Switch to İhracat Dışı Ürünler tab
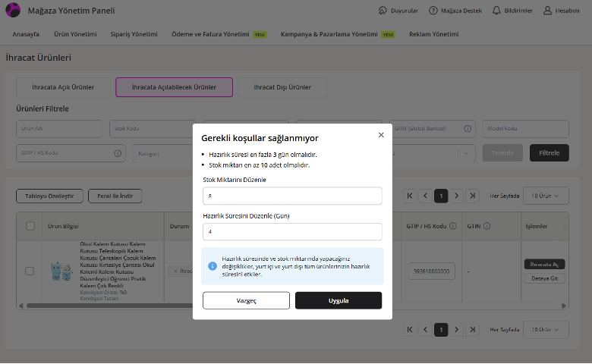Image resolution: width=592 pixels, height=364 pixels. [282, 87]
